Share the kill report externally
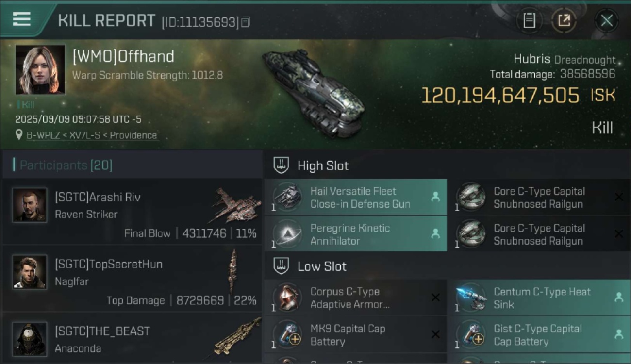Image resolution: width=631 pixels, height=364 pixels. (564, 20)
